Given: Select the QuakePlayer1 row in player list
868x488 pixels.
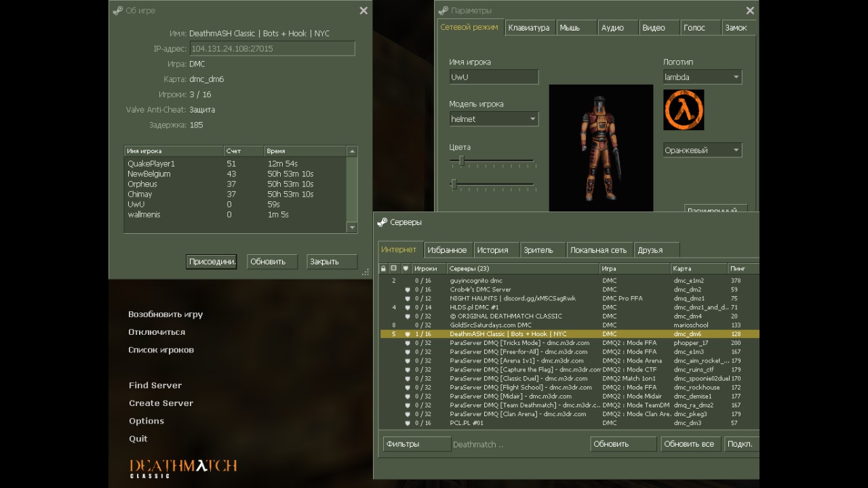Looking at the screenshot, I should 235,164.
